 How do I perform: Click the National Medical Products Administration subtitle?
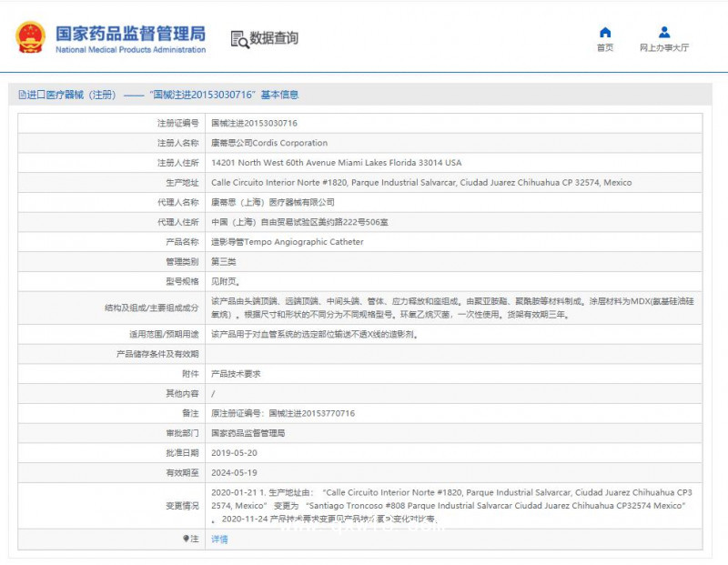click(x=131, y=50)
